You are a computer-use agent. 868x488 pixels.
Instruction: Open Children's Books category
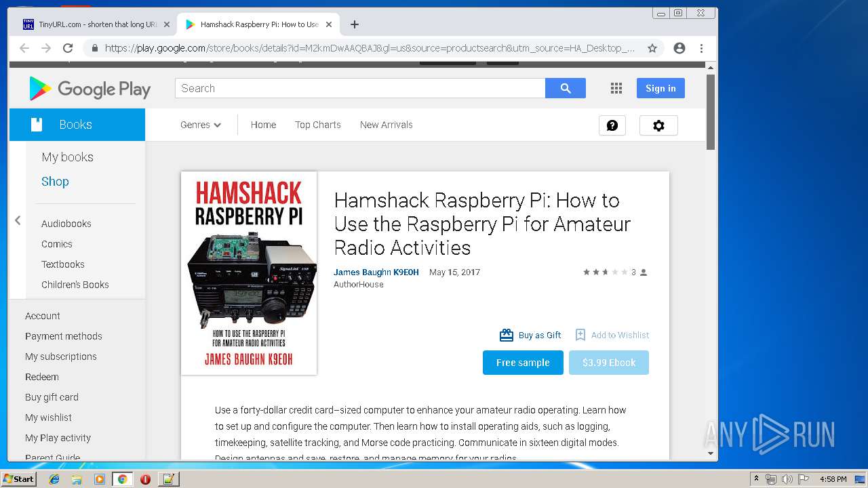[x=75, y=285]
